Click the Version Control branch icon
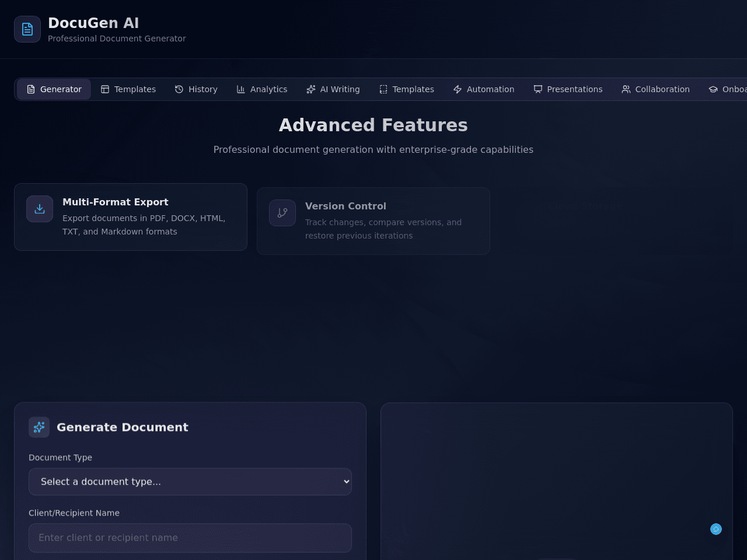This screenshot has width=747, height=560. [282, 213]
